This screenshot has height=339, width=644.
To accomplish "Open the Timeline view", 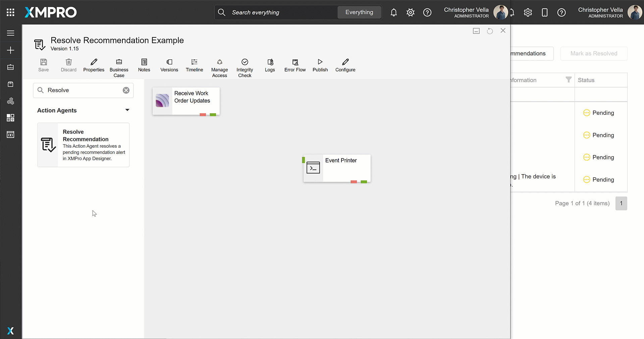I will click(x=194, y=65).
